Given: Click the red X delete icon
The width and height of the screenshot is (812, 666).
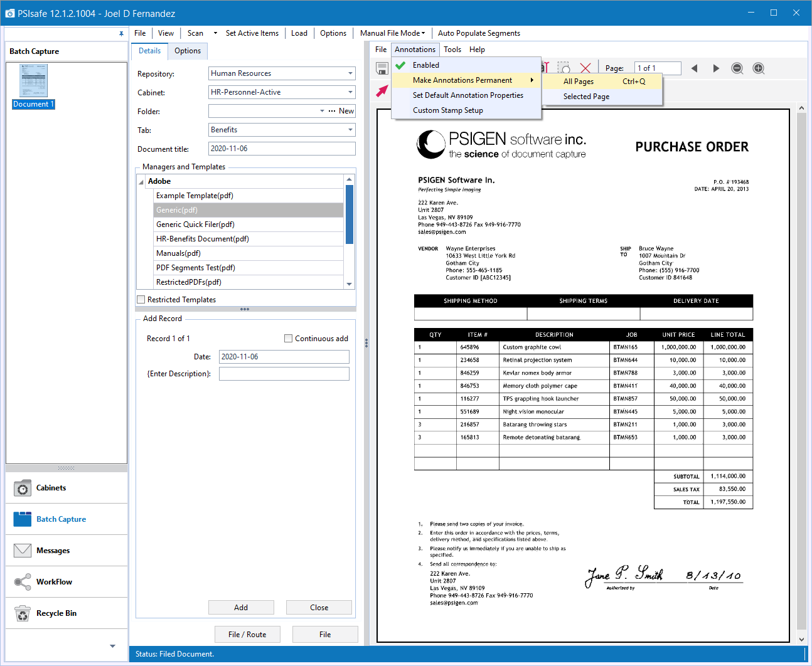Looking at the screenshot, I should pos(585,68).
